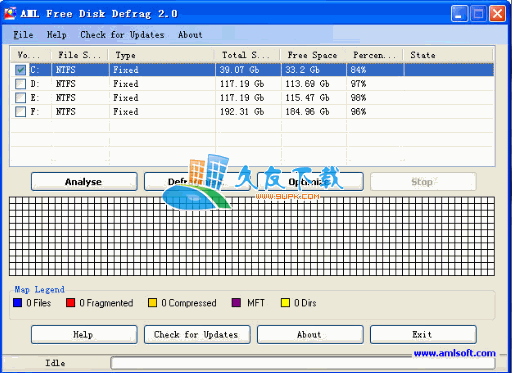Screen dimensions: 512x373
Task: Click the status bar progress bar
Action: click(303, 363)
